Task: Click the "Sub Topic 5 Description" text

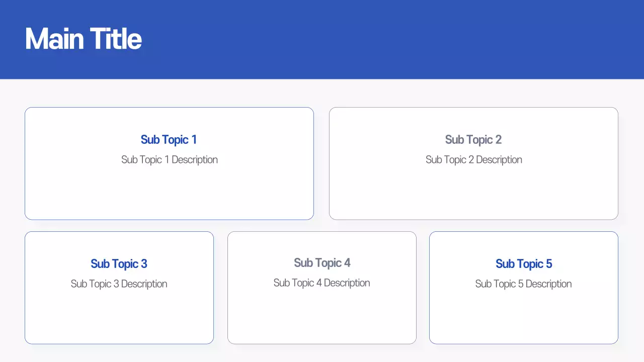Action: (524, 284)
